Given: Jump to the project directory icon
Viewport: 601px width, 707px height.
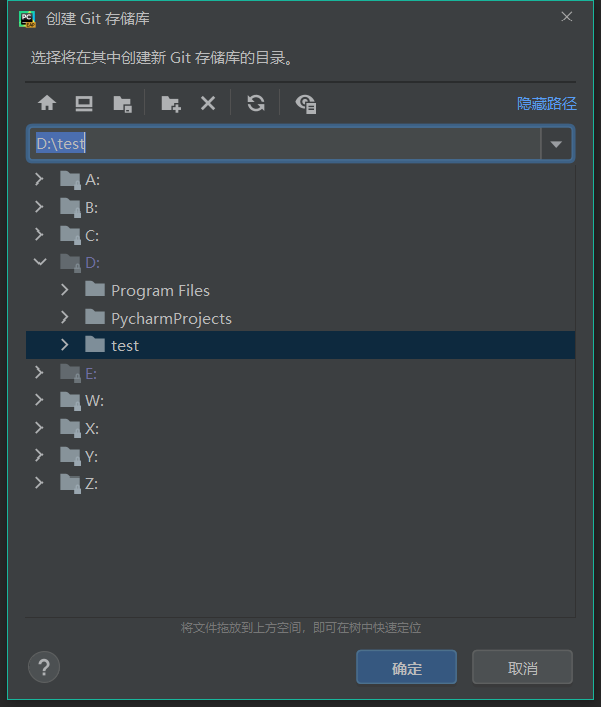Looking at the screenshot, I should [x=122, y=104].
